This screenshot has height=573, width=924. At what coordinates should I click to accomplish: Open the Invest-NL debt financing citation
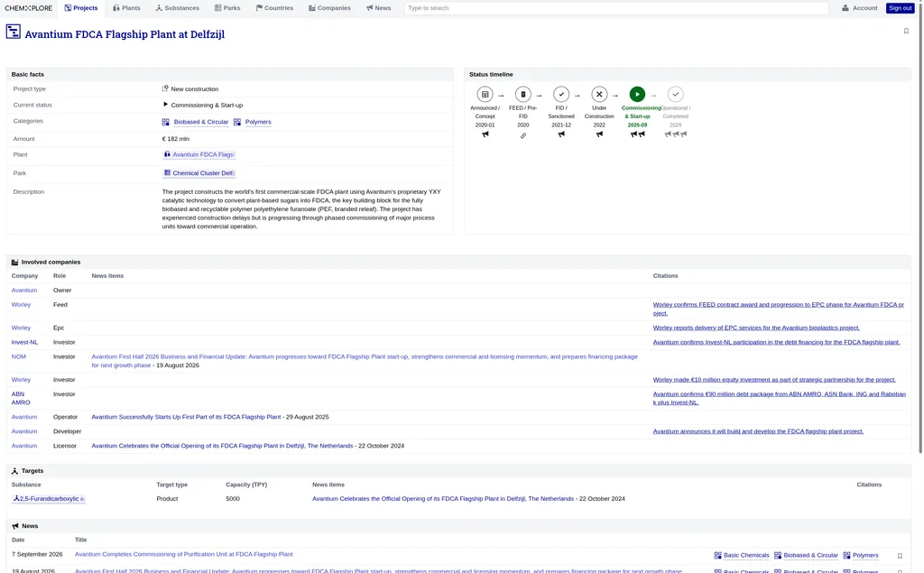(x=776, y=343)
